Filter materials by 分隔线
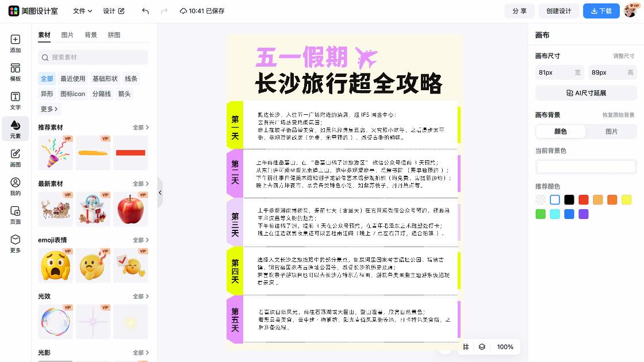 pyautogui.click(x=101, y=94)
